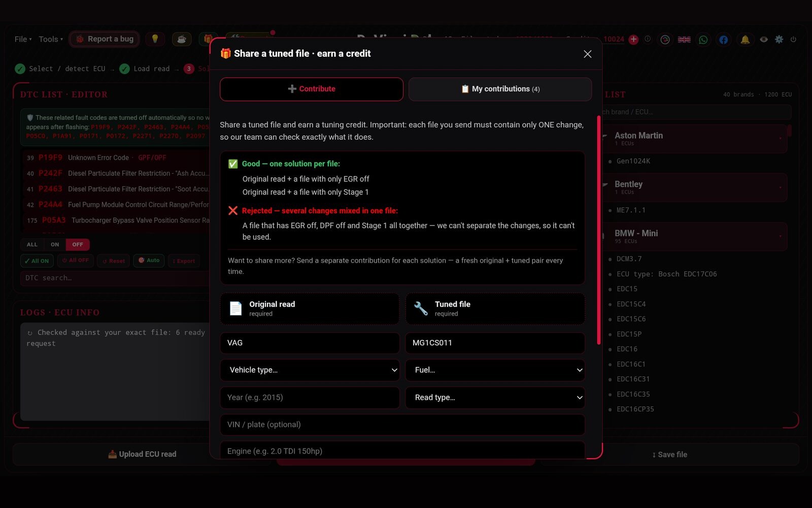
Task: Click the step 3 red badge
Action: tap(189, 69)
